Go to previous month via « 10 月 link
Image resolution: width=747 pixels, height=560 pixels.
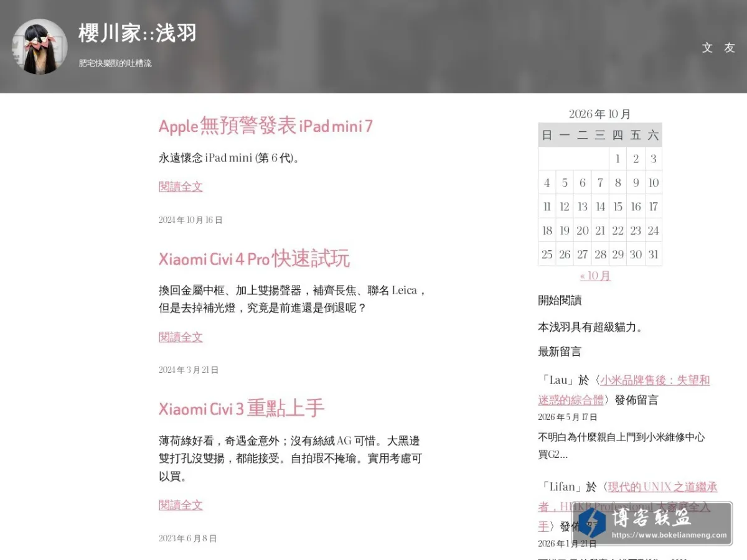(x=595, y=276)
